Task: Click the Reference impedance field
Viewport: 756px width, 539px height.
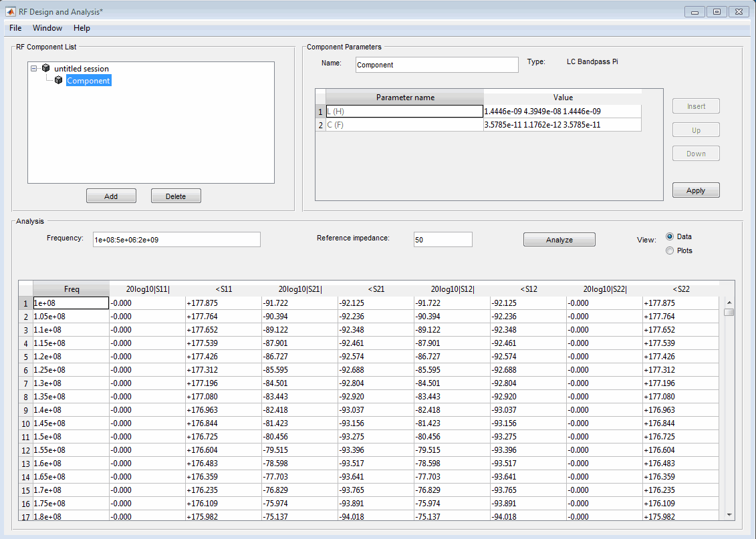Action: click(x=443, y=239)
